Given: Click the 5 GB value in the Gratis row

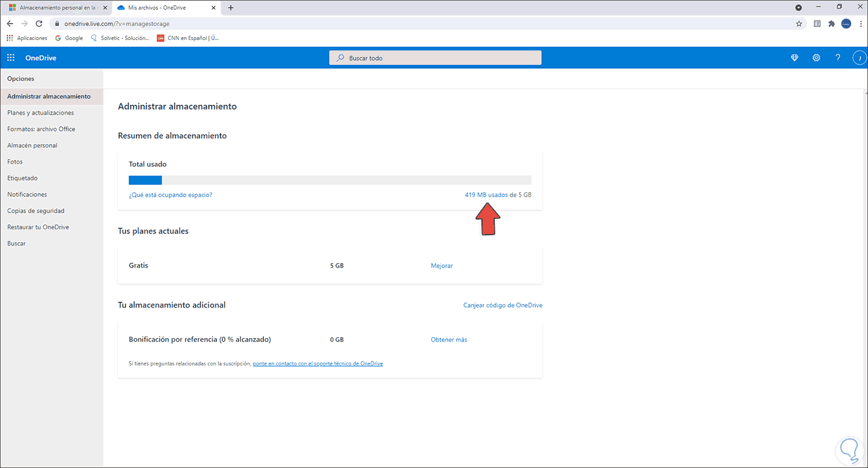Looking at the screenshot, I should click(337, 265).
